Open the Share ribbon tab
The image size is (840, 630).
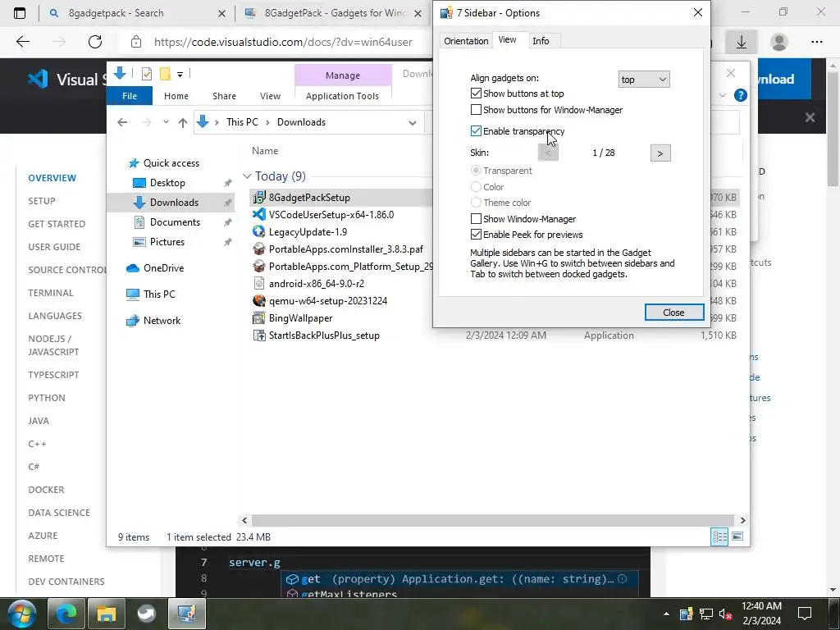[224, 96]
